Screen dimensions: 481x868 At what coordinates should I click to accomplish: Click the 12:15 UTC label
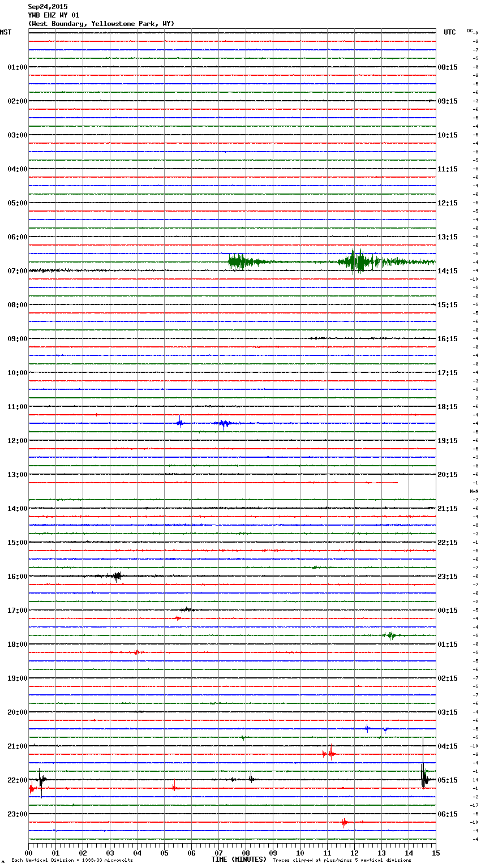pyautogui.click(x=448, y=203)
